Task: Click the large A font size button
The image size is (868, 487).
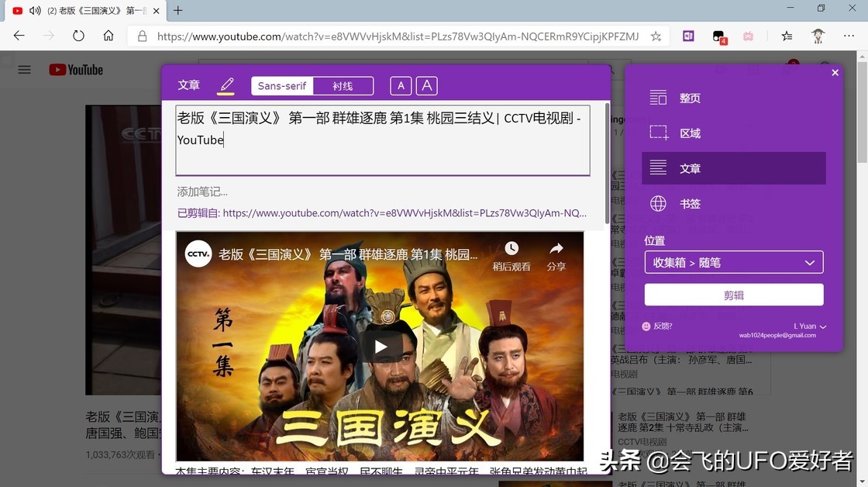Action: [x=427, y=85]
